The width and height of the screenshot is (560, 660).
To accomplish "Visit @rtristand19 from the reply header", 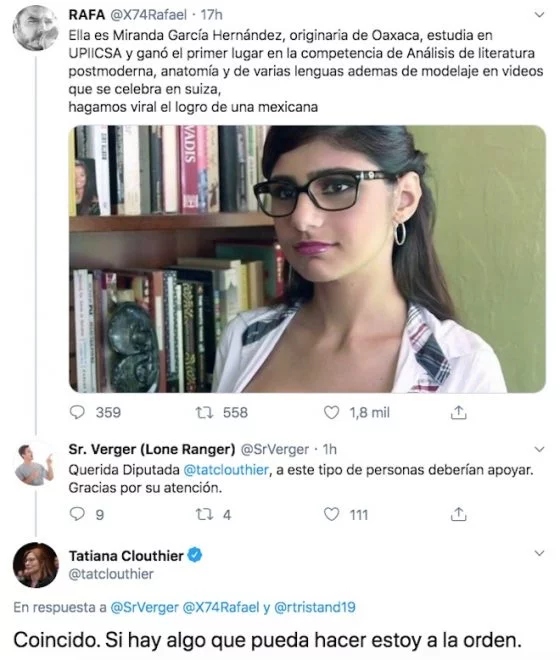I will tap(315, 607).
